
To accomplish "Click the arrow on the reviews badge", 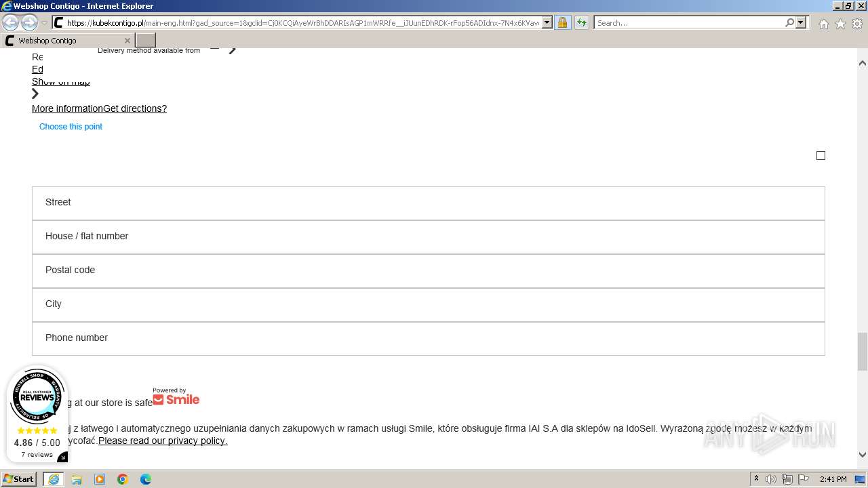I will pos(62,457).
